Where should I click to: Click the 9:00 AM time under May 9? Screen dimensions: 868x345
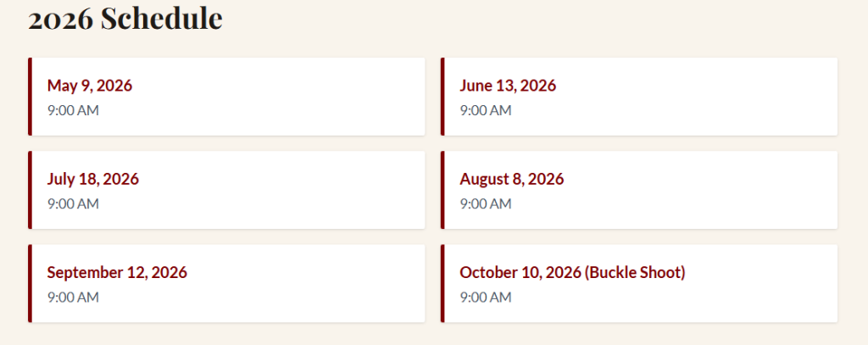click(x=73, y=110)
